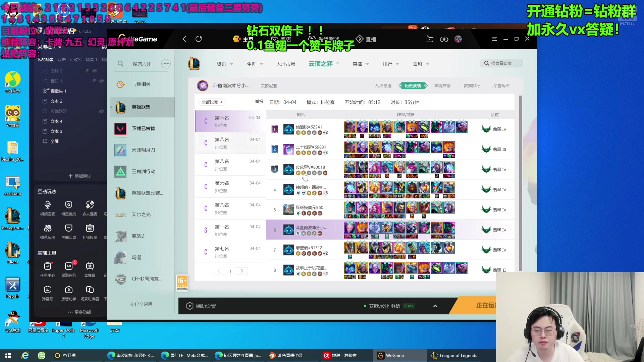This screenshot has width=644, height=362.
Task: Select 艾尔之光 game entry
Action: [x=143, y=215]
